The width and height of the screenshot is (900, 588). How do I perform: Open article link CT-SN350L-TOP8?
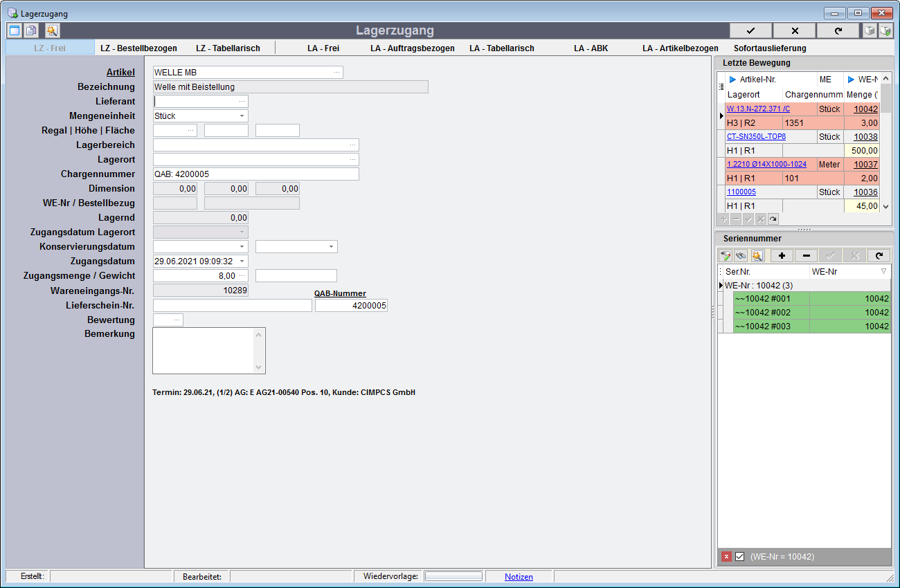[756, 136]
